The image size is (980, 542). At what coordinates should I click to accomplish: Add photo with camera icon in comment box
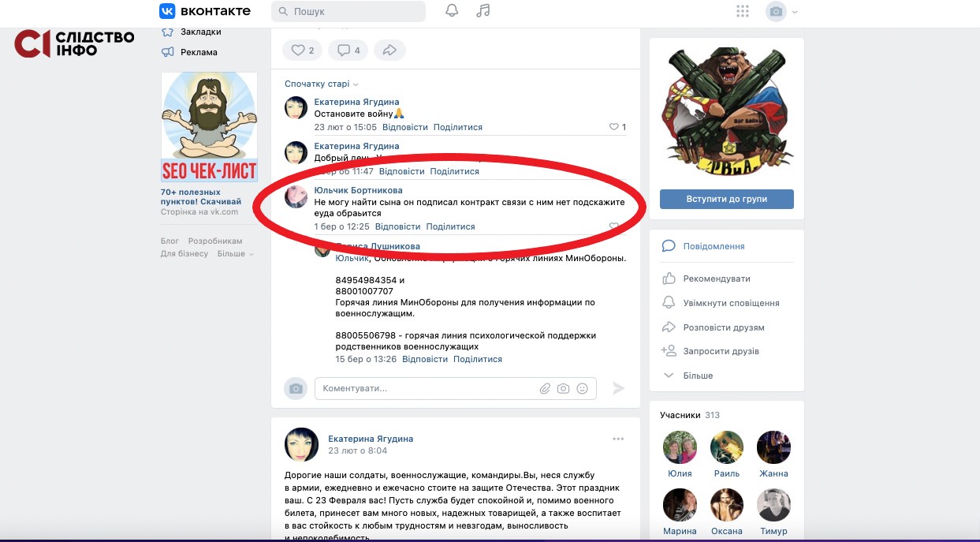click(x=564, y=388)
